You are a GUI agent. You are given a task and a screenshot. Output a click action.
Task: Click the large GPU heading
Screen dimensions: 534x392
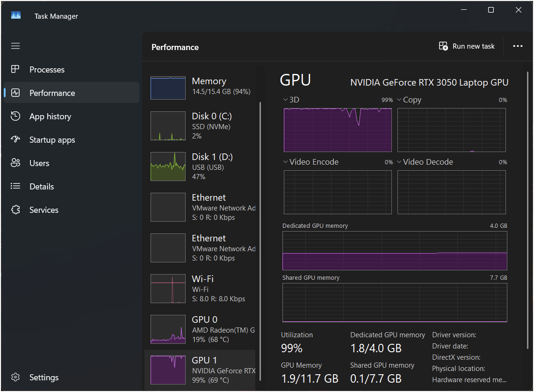(295, 80)
